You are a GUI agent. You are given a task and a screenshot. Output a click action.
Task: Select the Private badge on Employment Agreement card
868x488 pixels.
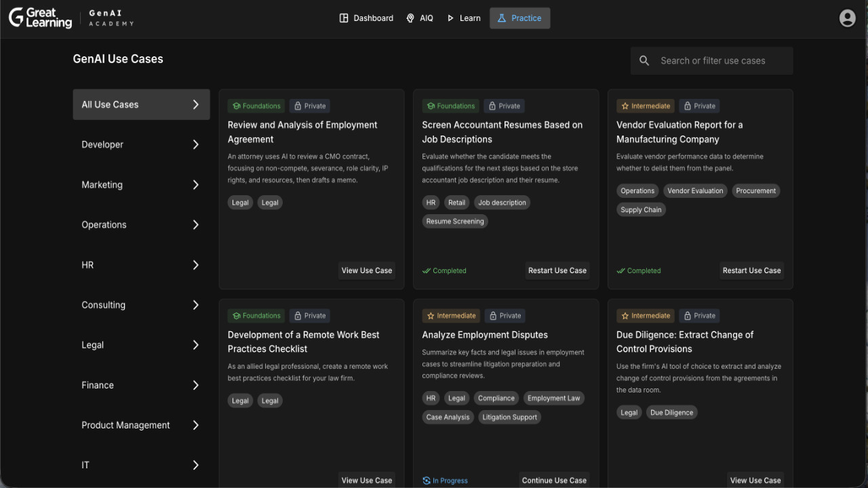[x=309, y=106]
